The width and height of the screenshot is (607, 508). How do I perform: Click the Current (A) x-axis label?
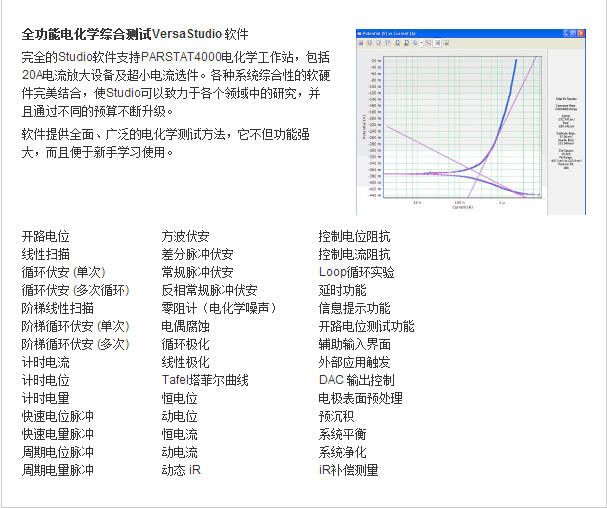(x=463, y=208)
